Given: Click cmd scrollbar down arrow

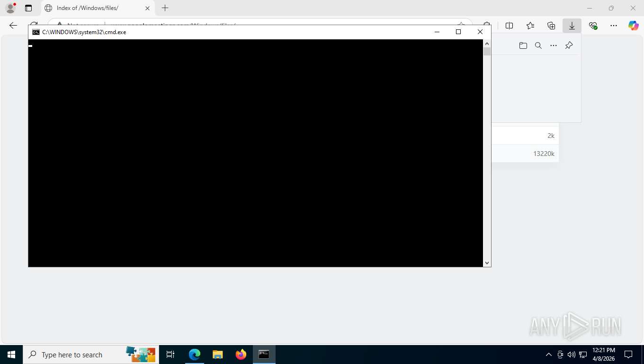Looking at the screenshot, I should (x=487, y=263).
